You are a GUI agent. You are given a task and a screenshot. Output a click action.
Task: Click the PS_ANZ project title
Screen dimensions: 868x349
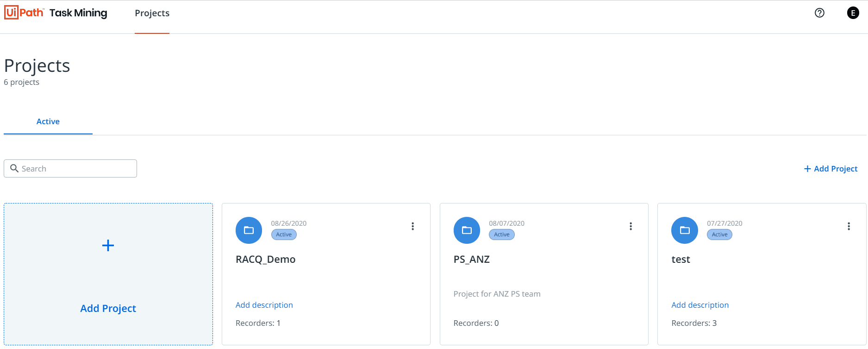pyautogui.click(x=472, y=259)
